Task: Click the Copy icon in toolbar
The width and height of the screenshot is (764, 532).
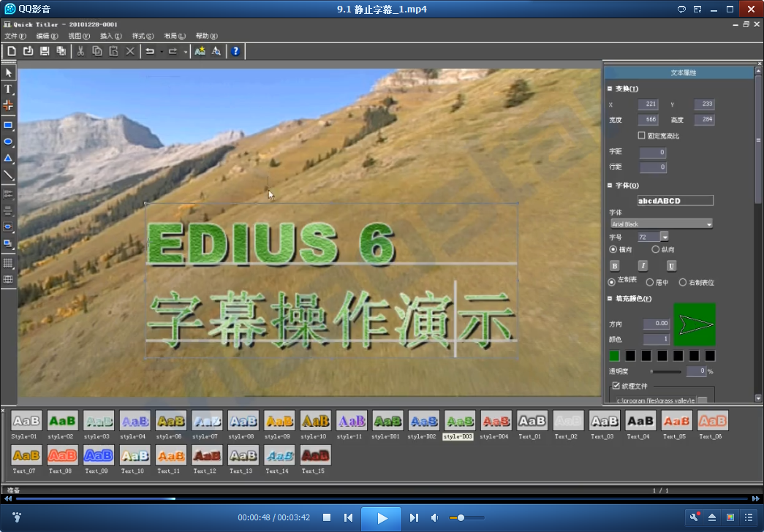Action: click(x=97, y=51)
